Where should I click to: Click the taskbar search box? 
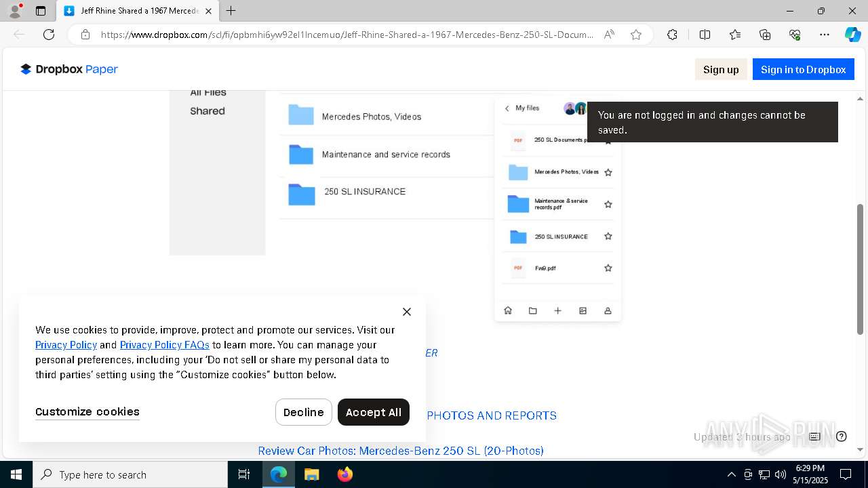click(x=130, y=474)
